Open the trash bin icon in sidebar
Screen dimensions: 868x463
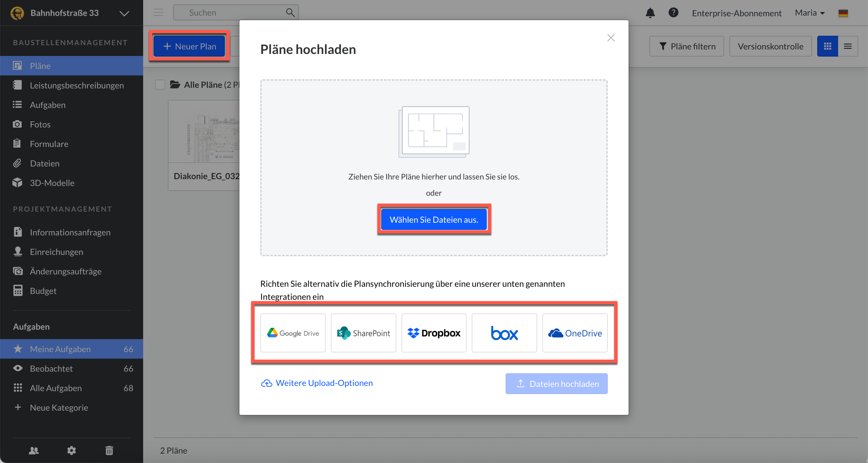click(x=109, y=450)
